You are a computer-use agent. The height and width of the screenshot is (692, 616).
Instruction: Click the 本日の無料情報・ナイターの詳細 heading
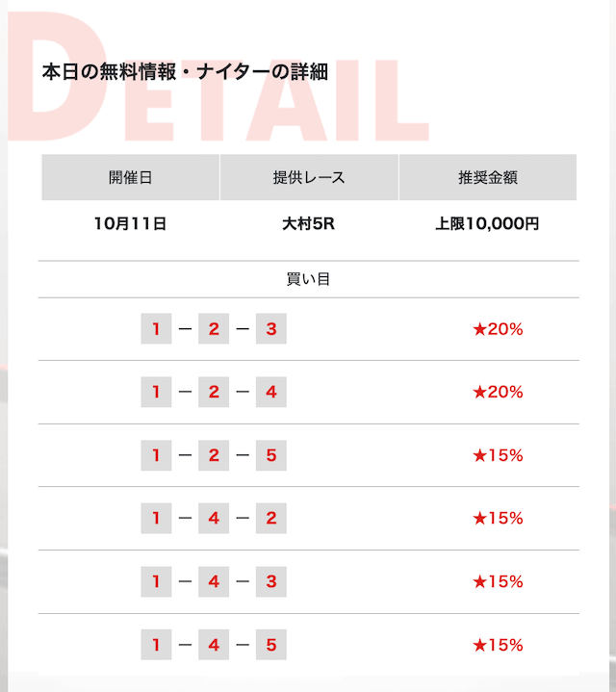coord(185,72)
